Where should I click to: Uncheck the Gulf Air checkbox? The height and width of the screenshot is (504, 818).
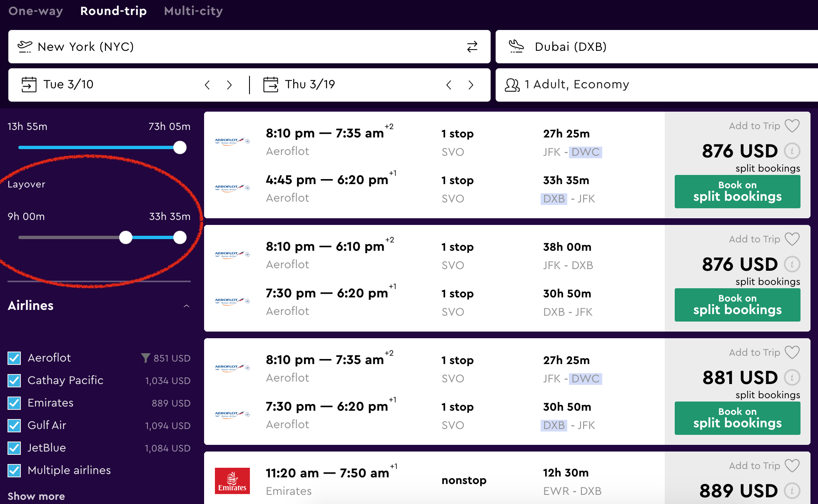(x=14, y=425)
